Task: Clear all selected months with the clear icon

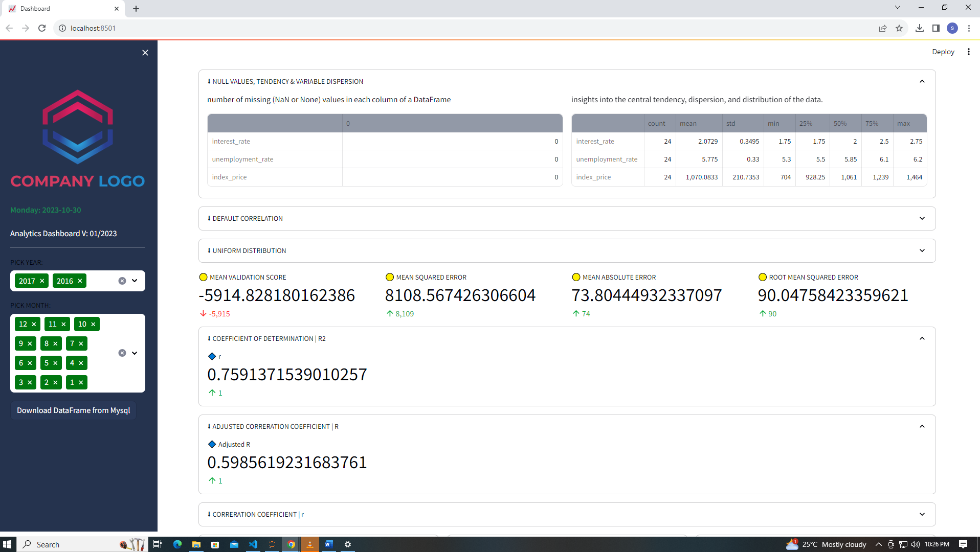Action: (122, 353)
